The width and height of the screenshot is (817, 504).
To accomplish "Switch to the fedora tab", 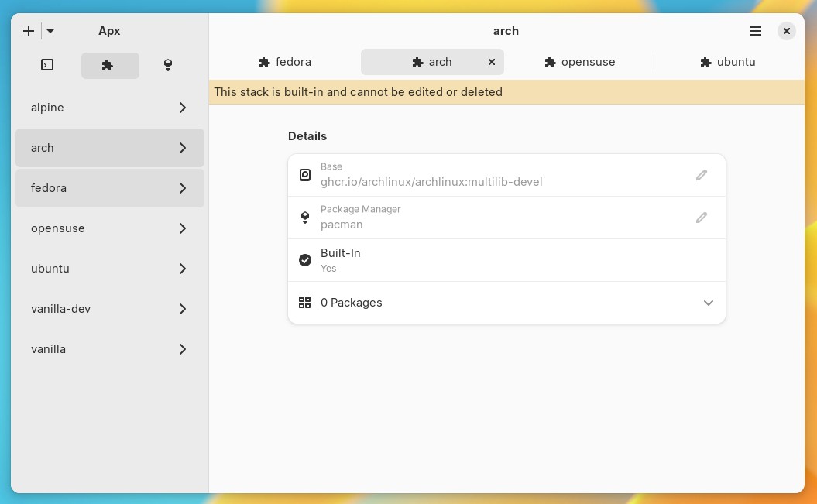I will coord(285,62).
